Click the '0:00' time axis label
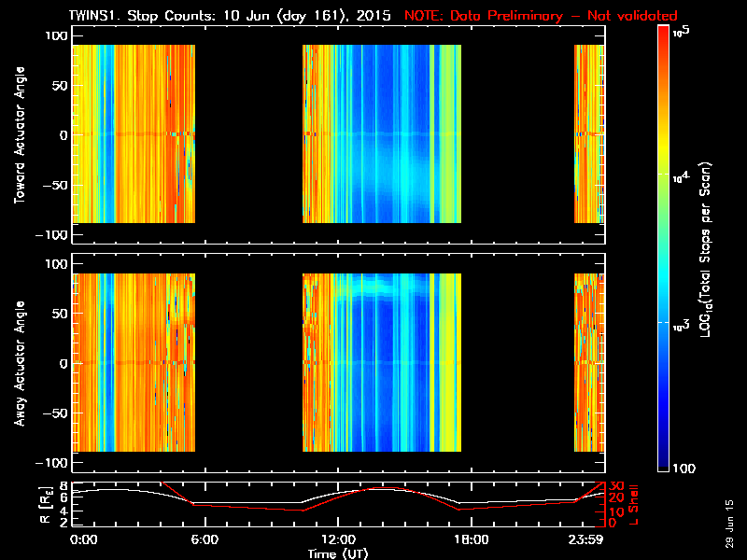This screenshot has height=560, width=747. [x=83, y=539]
